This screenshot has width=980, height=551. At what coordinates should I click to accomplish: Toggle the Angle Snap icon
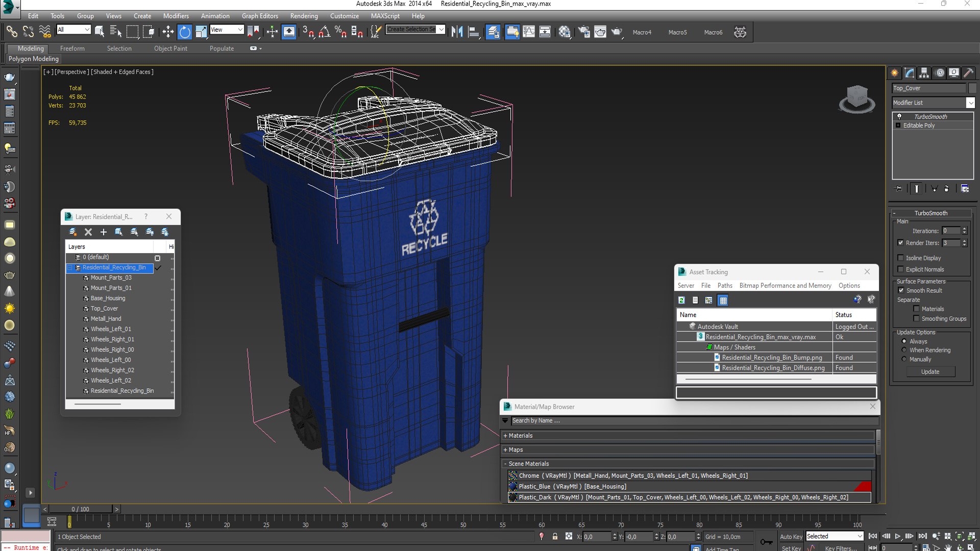[x=325, y=32]
